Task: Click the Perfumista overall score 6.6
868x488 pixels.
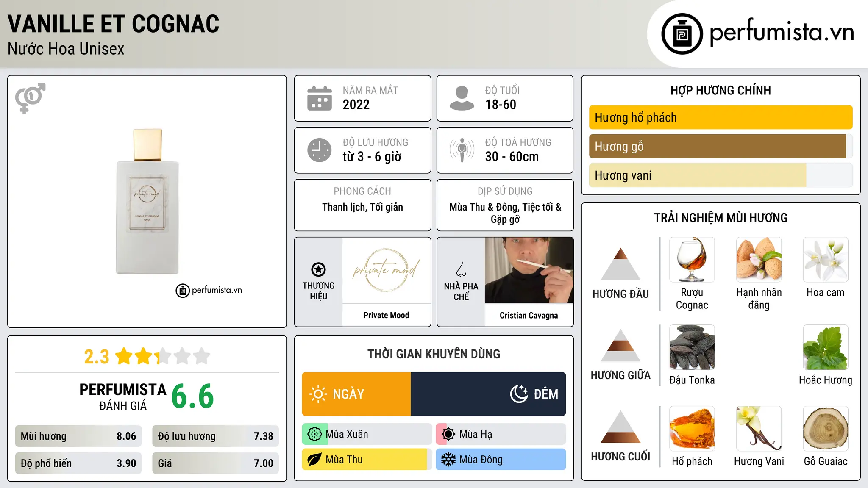Action: (x=192, y=396)
